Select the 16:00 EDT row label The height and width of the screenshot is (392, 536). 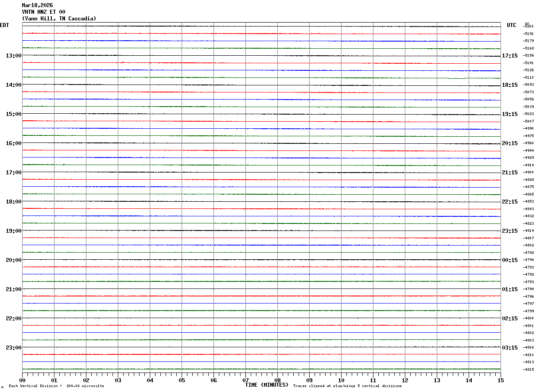coord(14,143)
